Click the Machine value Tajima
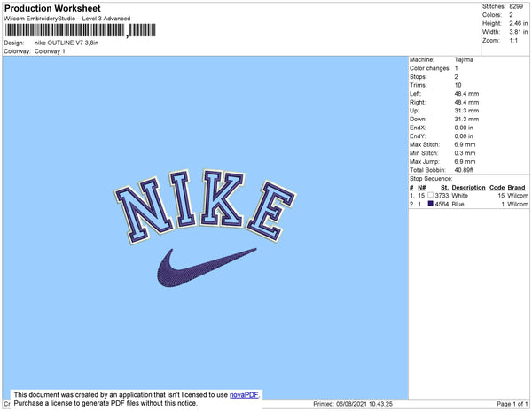The width and height of the screenshot is (532, 411). point(464,60)
